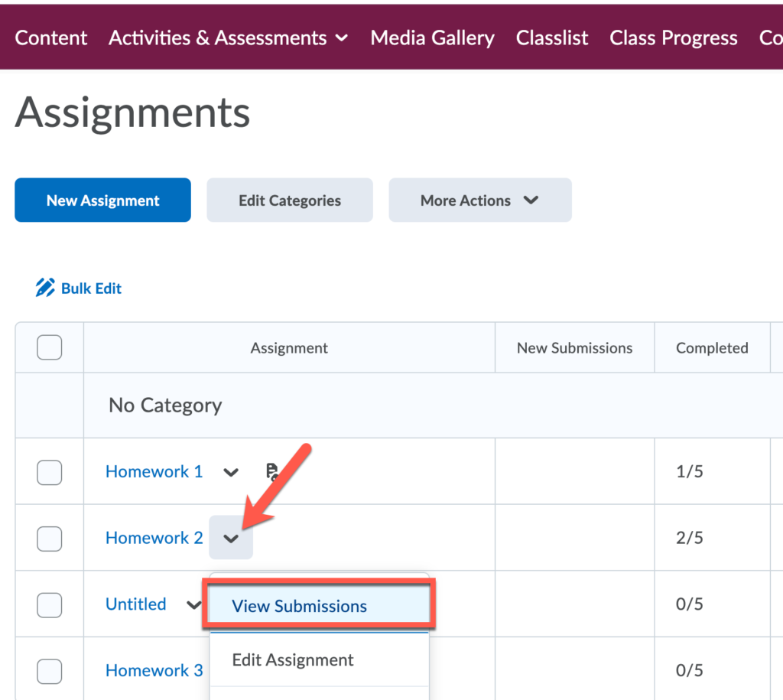Viewport: 783px width, 700px height.
Task: Open the Homework 1 assignment link
Action: [x=154, y=472]
